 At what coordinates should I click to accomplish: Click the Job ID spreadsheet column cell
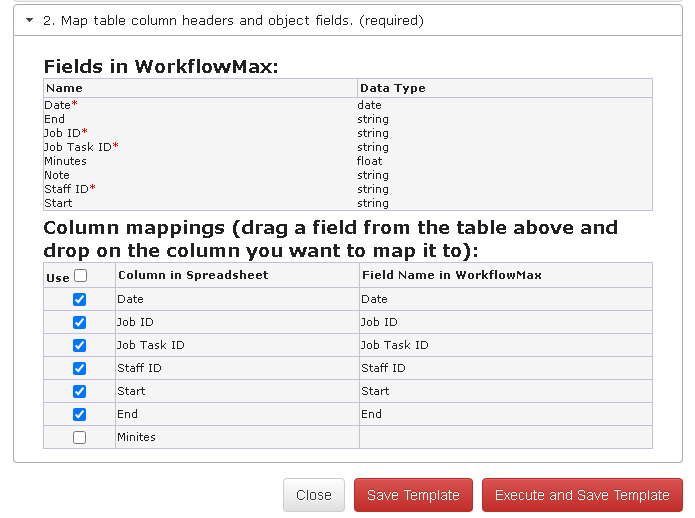tap(237, 322)
